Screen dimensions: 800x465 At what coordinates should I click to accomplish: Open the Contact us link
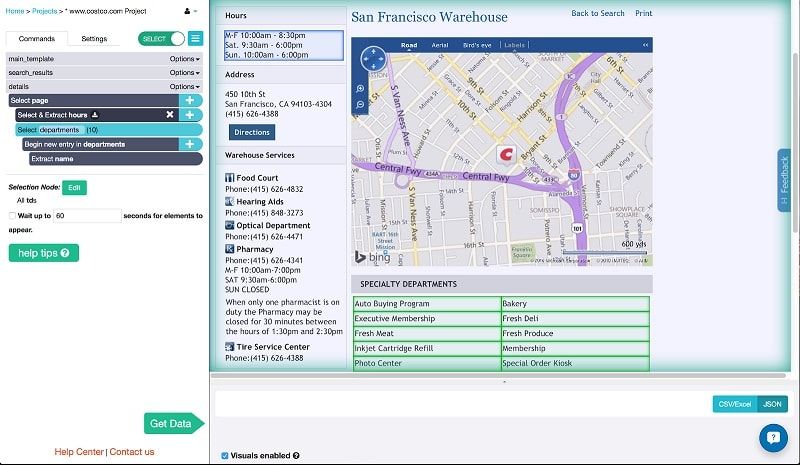tap(132, 452)
